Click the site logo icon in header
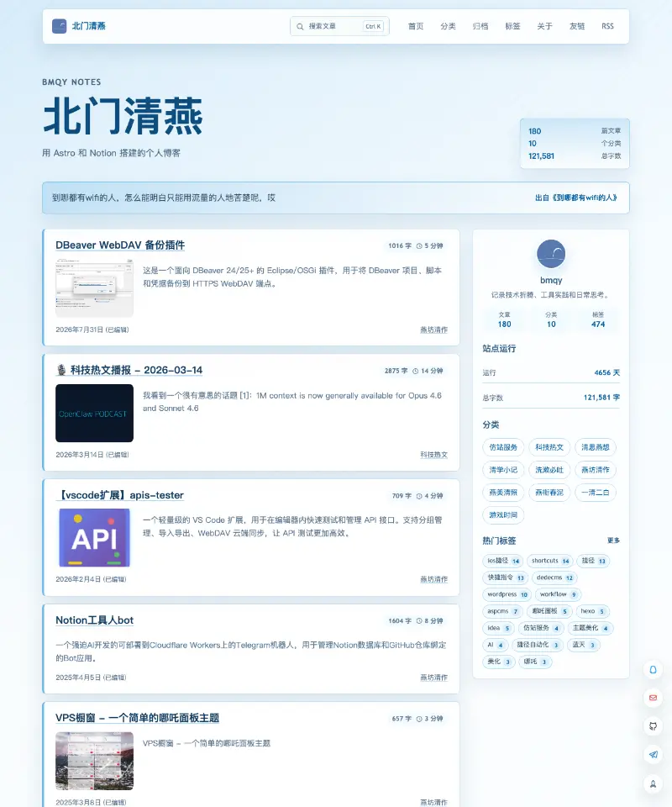672x807 pixels. (59, 26)
